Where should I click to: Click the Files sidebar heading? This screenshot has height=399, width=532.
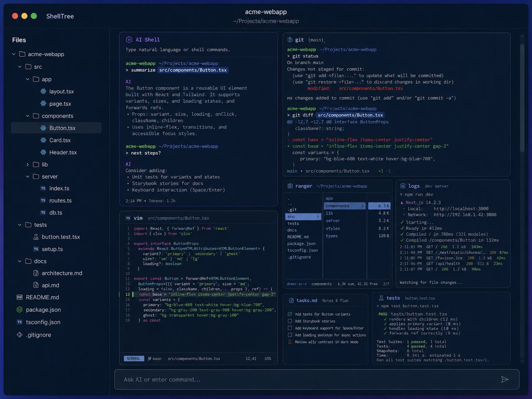(x=19, y=40)
